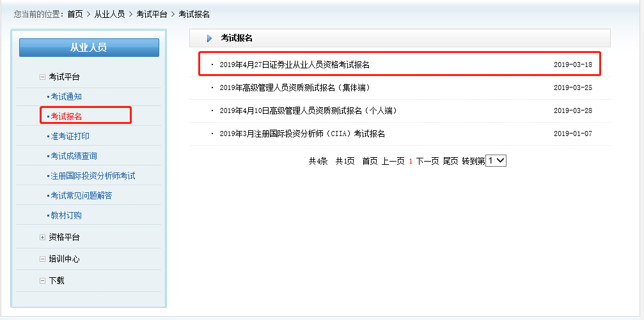
Task: Click 首页 in the pagination bar
Action: click(370, 161)
